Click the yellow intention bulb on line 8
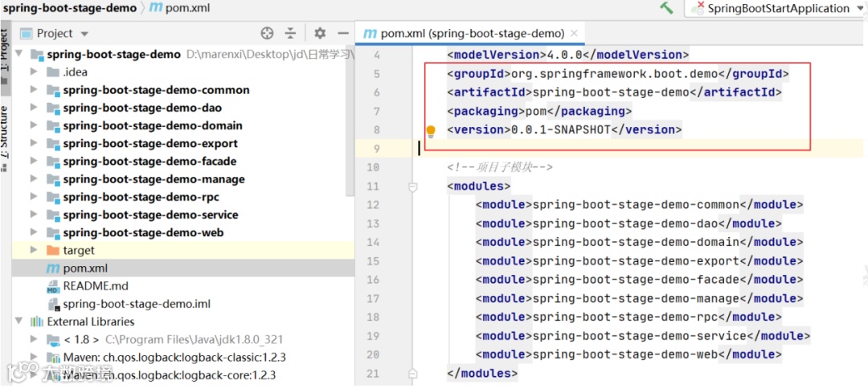The image size is (868, 389). (431, 130)
